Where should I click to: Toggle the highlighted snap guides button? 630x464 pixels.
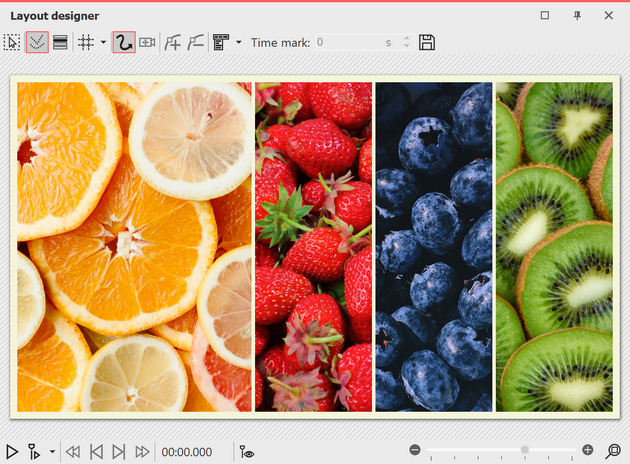click(x=36, y=42)
